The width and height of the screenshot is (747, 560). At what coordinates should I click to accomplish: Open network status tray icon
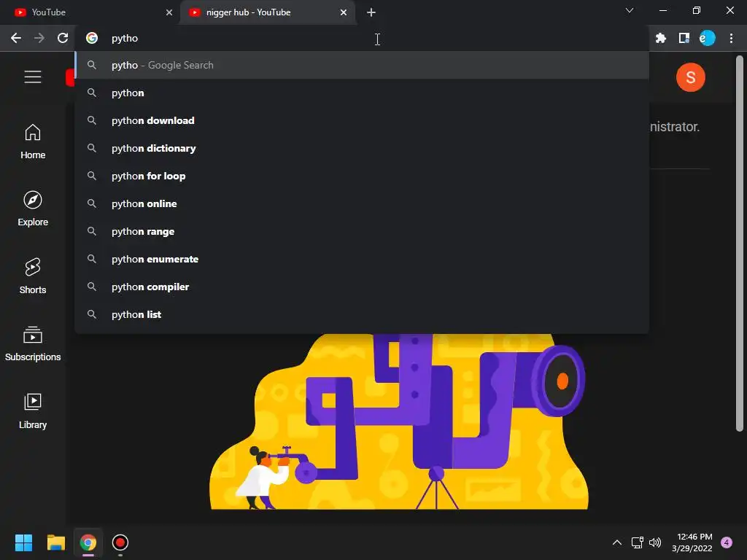coord(637,542)
